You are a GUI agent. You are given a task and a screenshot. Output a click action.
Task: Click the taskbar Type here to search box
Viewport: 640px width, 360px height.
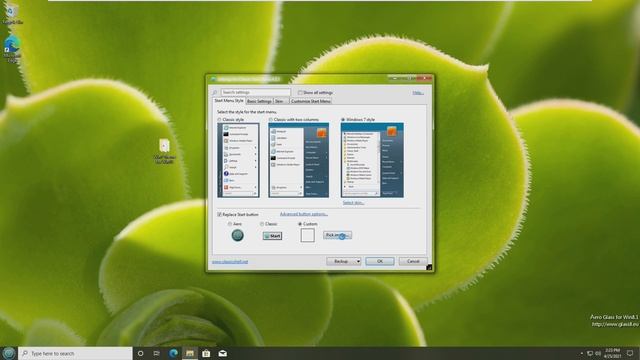76,353
